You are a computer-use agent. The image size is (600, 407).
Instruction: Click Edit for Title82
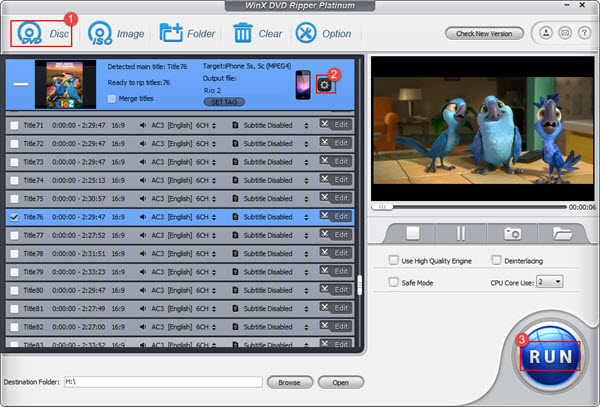336,327
